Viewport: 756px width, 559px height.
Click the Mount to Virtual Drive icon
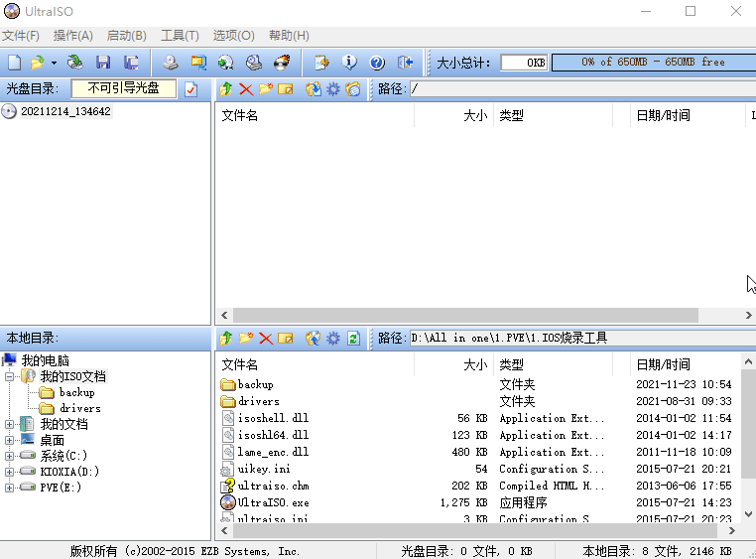[254, 63]
